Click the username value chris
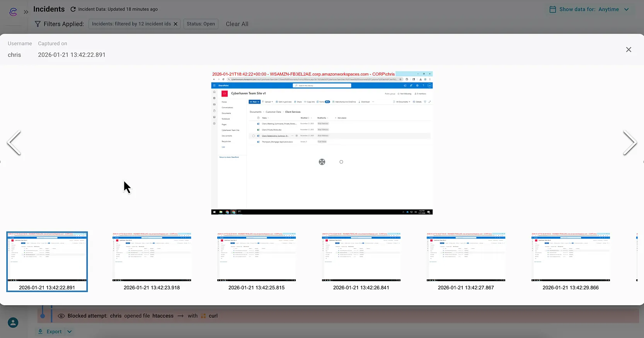644x338 pixels. (x=14, y=55)
